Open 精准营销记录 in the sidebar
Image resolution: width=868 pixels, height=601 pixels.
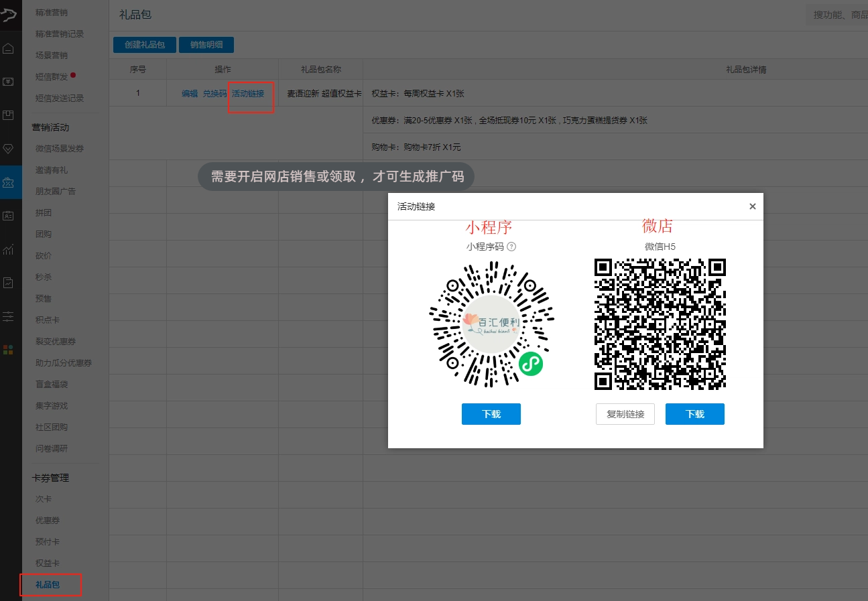pos(60,34)
